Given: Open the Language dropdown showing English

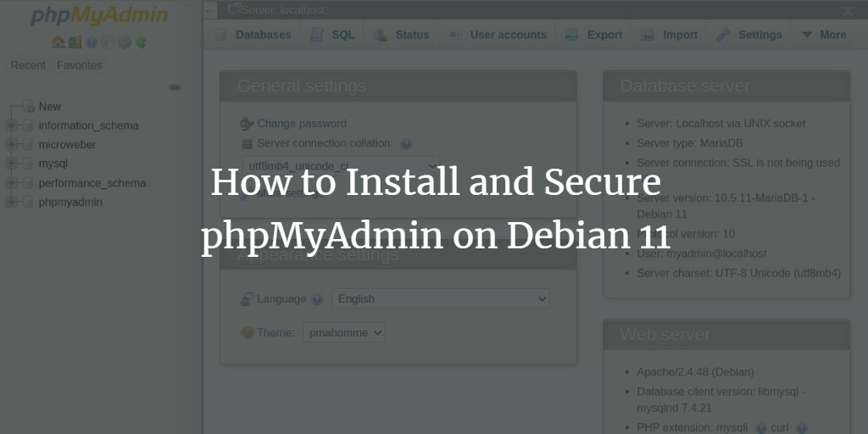Looking at the screenshot, I should click(440, 298).
